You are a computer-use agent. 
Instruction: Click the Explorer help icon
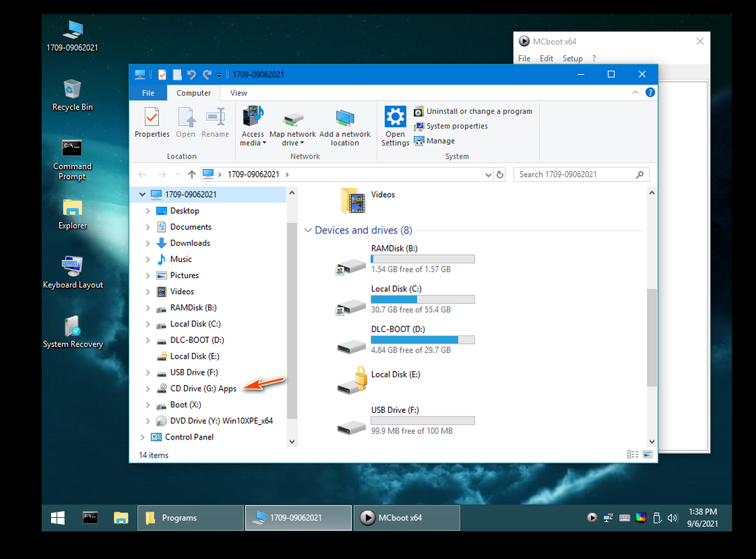click(x=650, y=92)
